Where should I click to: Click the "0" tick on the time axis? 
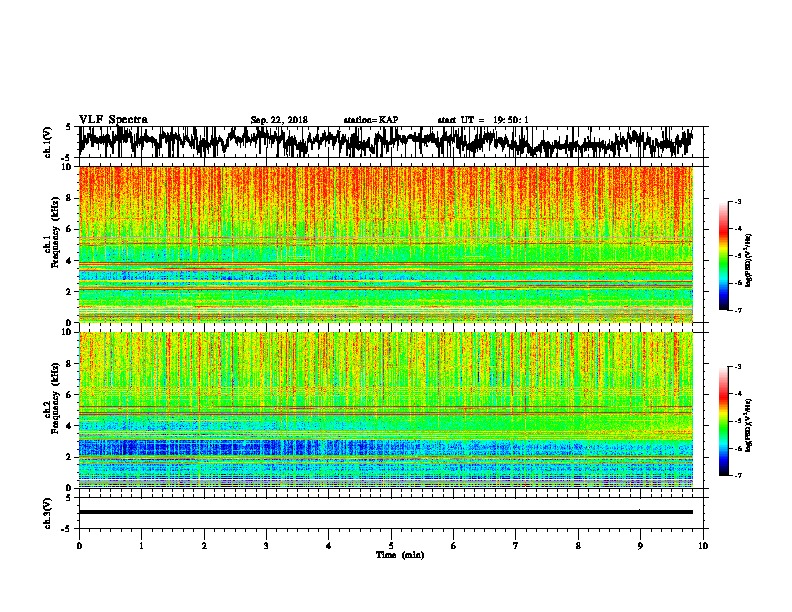(79, 546)
